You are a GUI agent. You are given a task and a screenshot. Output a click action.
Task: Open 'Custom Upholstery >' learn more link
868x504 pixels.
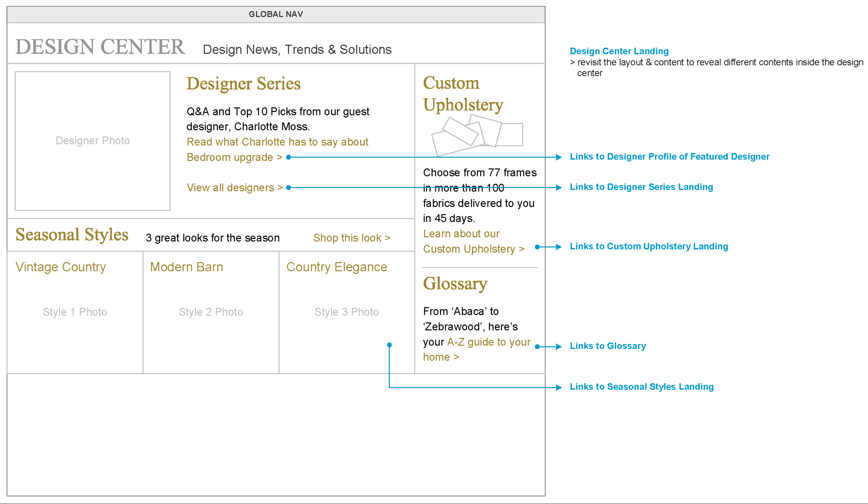click(473, 249)
